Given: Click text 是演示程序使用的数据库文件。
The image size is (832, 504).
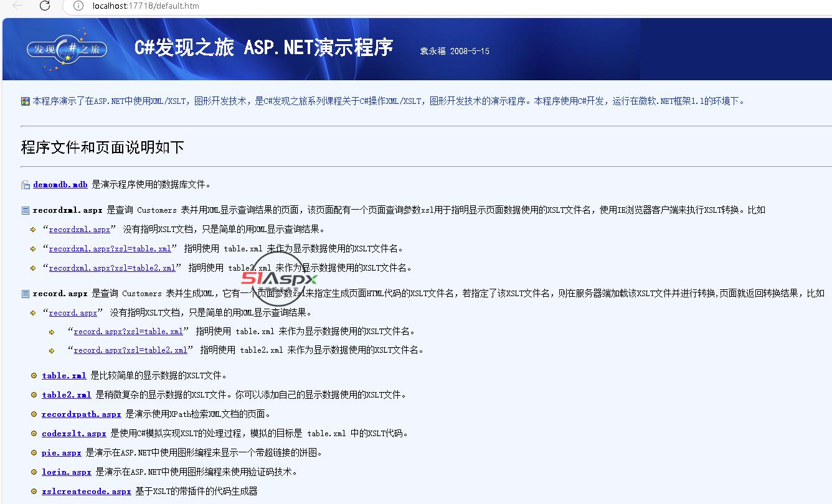Looking at the screenshot, I should point(151,185).
